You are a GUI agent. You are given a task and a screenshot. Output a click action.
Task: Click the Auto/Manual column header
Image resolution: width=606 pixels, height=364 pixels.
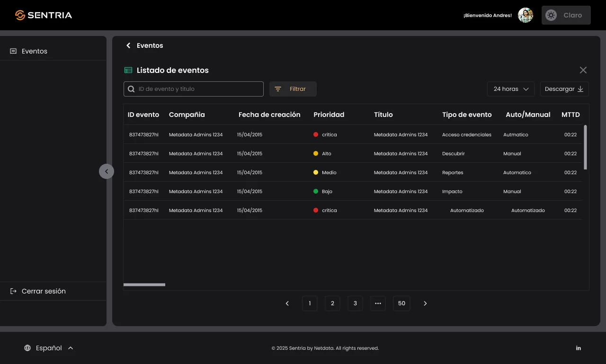(x=528, y=115)
